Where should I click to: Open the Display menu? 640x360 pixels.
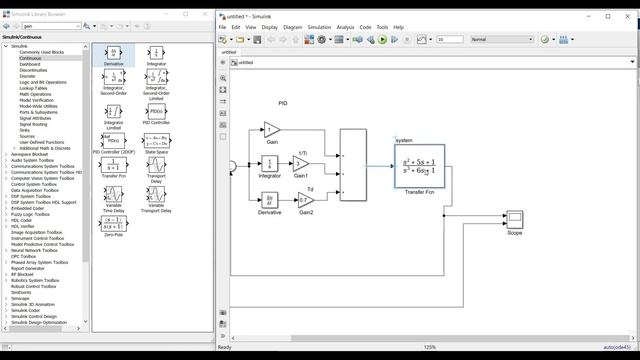pos(269,27)
